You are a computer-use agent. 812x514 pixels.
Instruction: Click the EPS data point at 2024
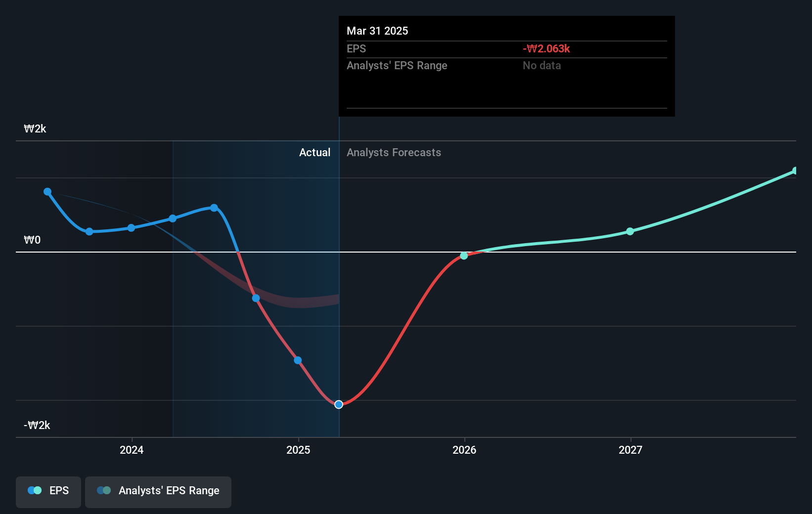pyautogui.click(x=131, y=228)
